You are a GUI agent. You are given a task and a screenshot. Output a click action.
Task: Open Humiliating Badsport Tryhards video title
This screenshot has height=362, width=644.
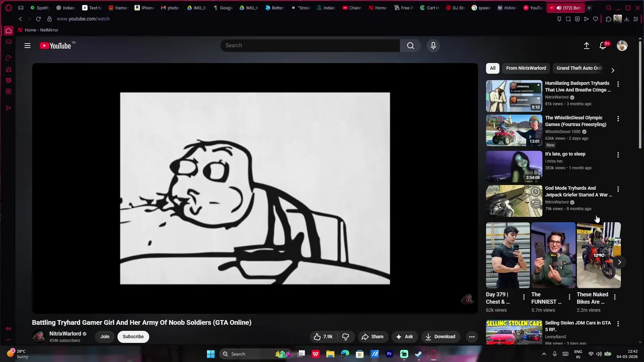pos(578,86)
